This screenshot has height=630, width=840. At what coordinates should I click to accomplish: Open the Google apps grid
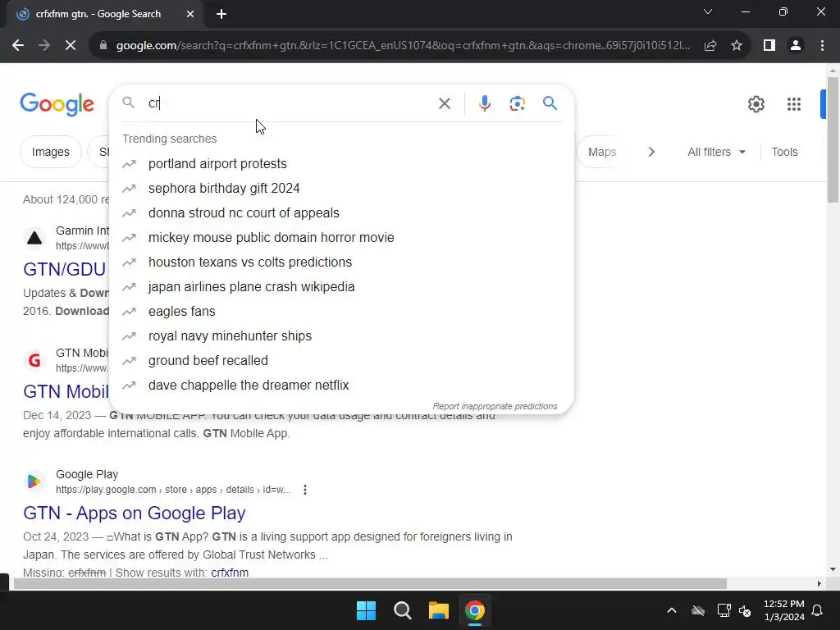[x=794, y=104]
